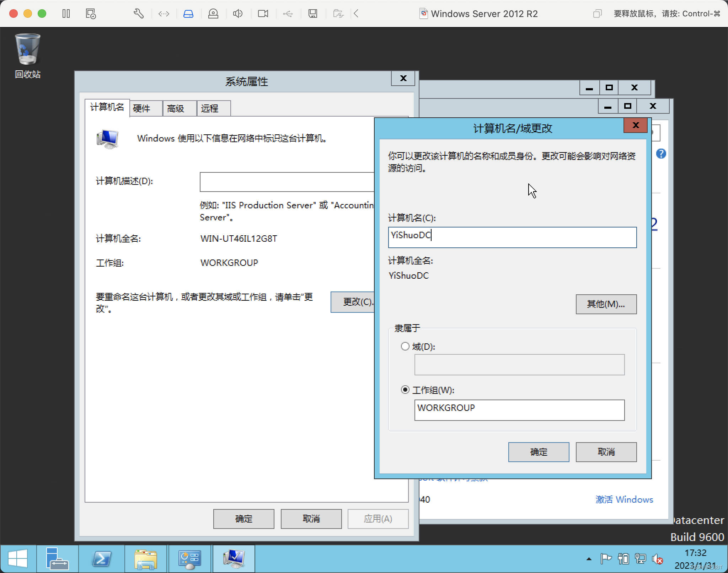Open the Windows Start button

pos(18,559)
